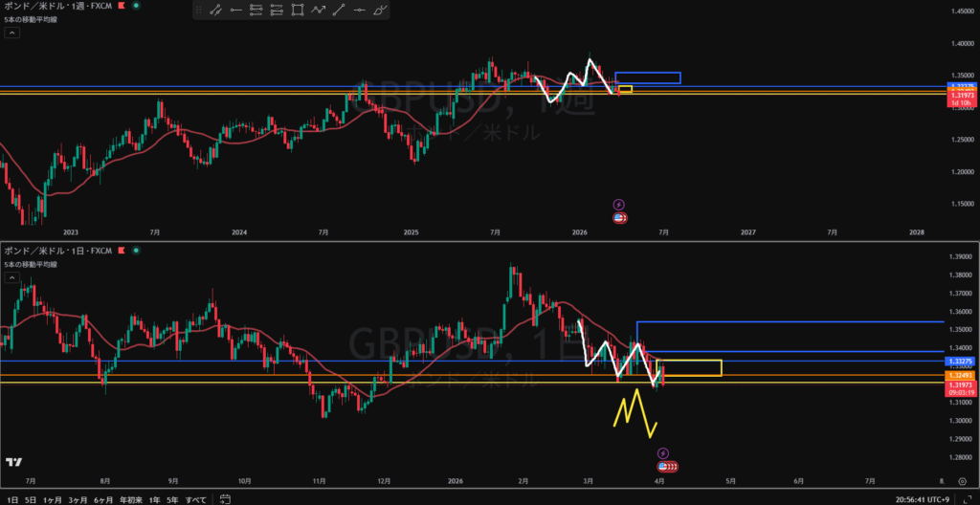This screenshot has height=505, width=980.
Task: Open chart settings gear in the bottom-right corner
Action: point(961,483)
